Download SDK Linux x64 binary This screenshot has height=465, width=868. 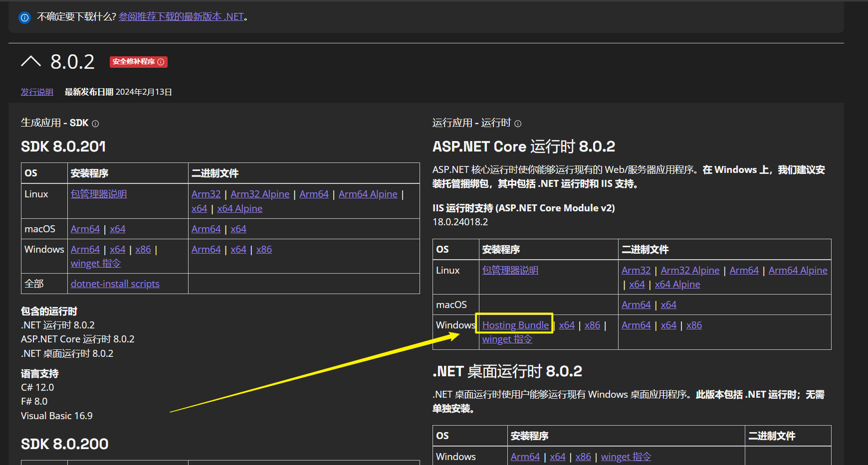pos(199,208)
